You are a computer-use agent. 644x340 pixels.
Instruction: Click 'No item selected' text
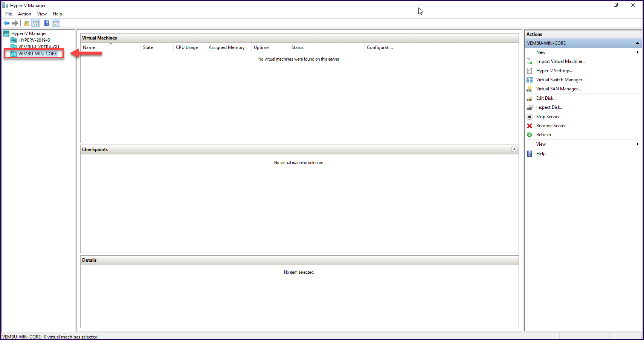[299, 272]
